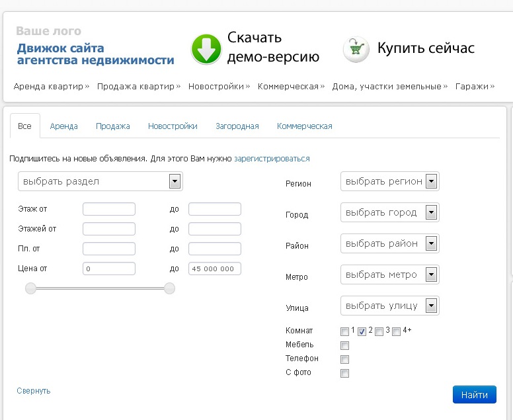Switch to the 'Загородная' tab

(x=237, y=126)
